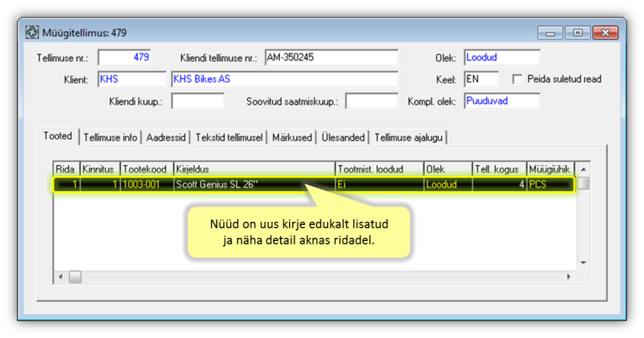
Task: Click the Soovitud saatmiskuup. field
Action: 372,101
